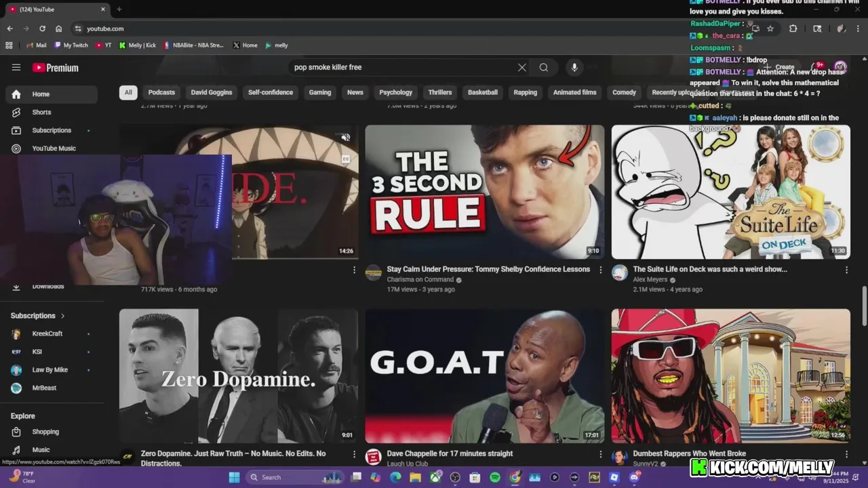The image size is (868, 488).
Task: Click the Windows taskbar Search box
Action: pos(294,477)
